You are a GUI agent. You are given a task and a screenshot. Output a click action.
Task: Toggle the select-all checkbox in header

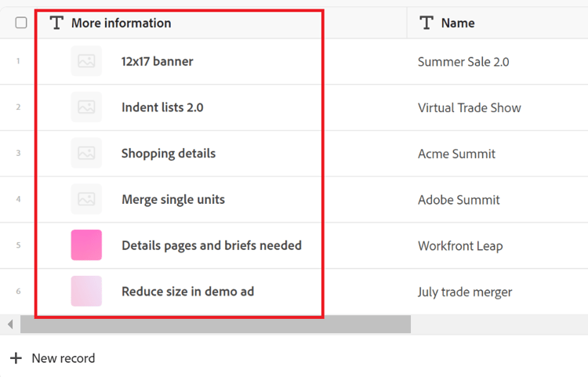(x=21, y=23)
